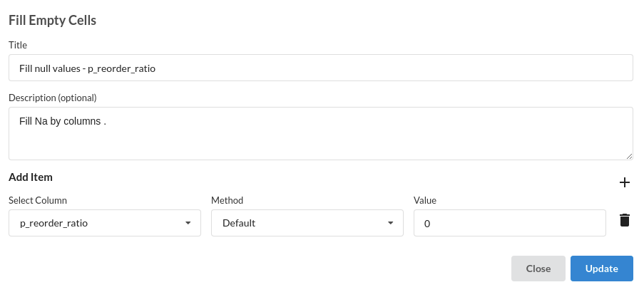Click the Fill Empty Cells heading

click(53, 20)
